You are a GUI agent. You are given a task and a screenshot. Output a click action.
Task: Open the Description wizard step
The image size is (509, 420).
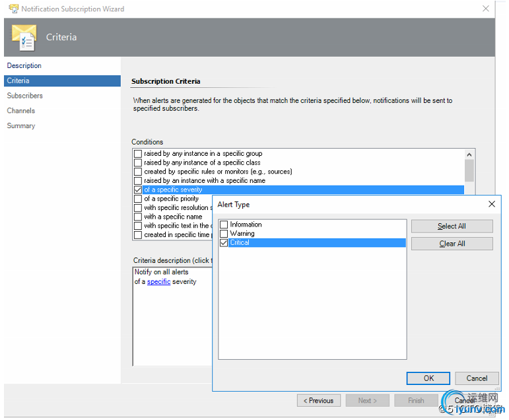tap(24, 65)
